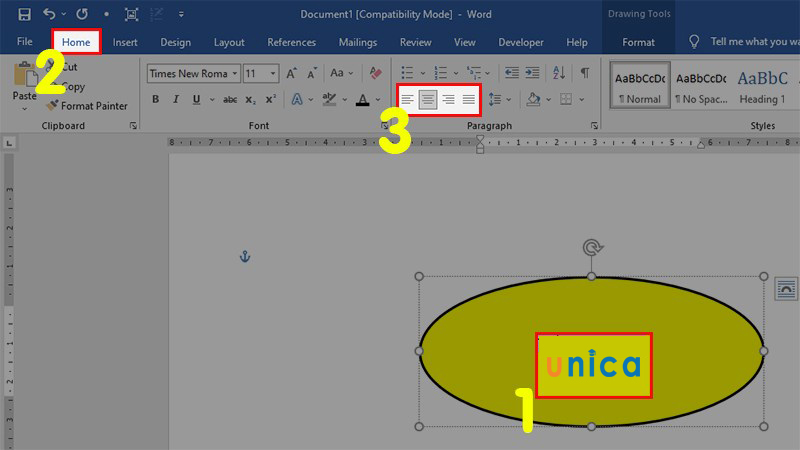800x450 pixels.
Task: Toggle Italic formatting
Action: point(176,99)
